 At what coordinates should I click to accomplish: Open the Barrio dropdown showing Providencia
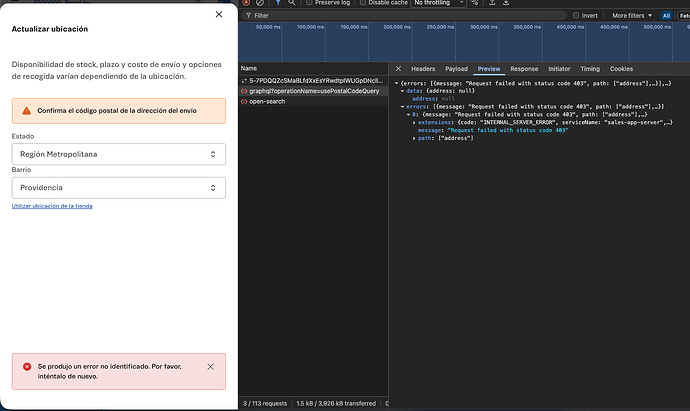click(x=118, y=187)
